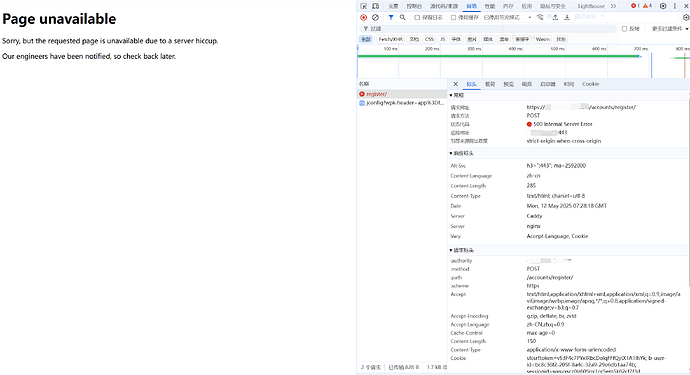
Task: Click the export HAR download arrow icon
Action: click(567, 18)
